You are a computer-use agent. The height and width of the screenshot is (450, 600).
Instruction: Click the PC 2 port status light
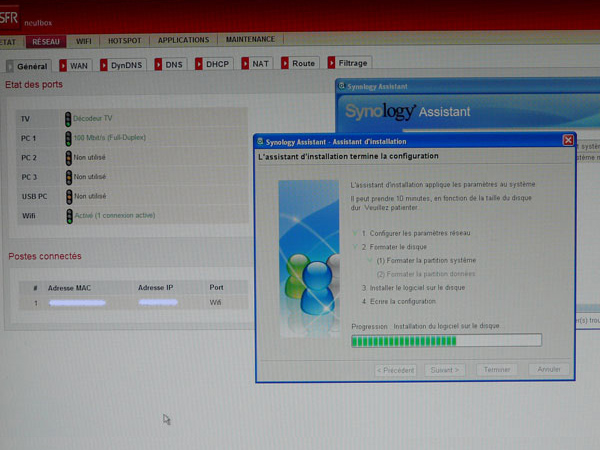(x=68, y=158)
